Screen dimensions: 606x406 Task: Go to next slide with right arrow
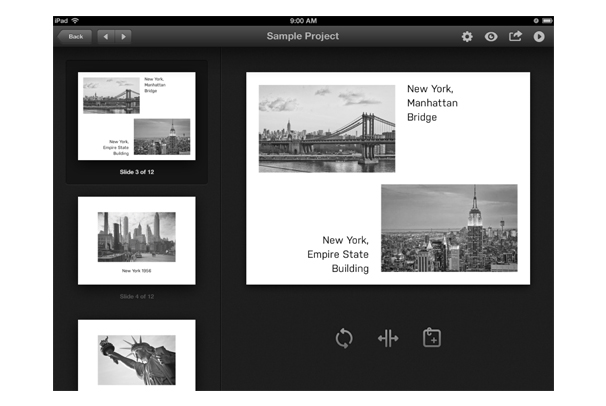pyautogui.click(x=123, y=37)
